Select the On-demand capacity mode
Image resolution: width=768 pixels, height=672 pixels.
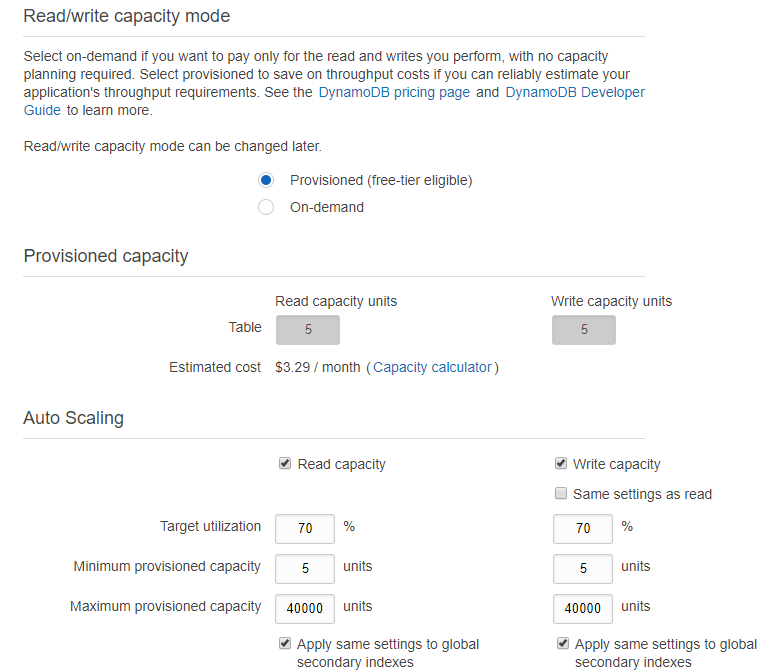pyautogui.click(x=266, y=207)
